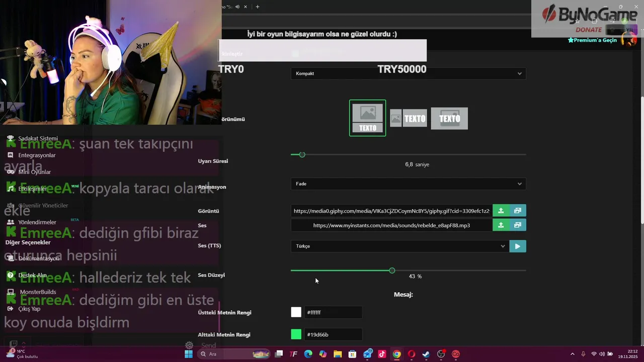
Task: Upload a sound file for Ses
Action: click(501, 225)
